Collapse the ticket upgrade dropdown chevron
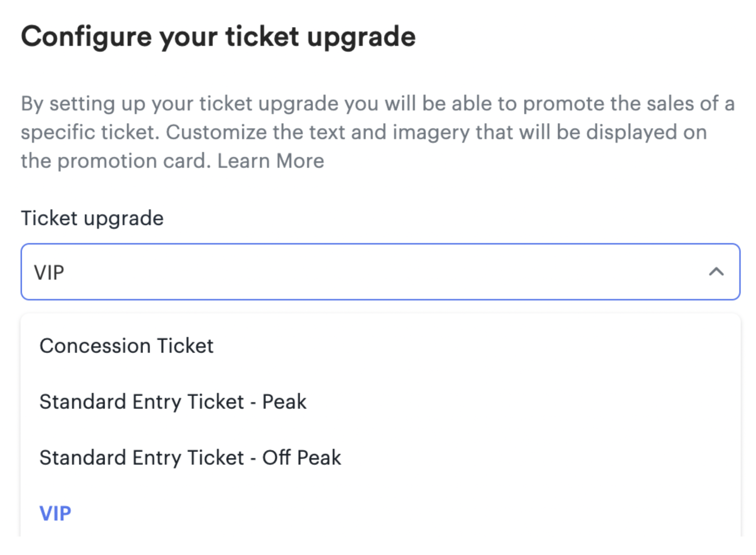Image resolution: width=756 pixels, height=555 pixels. pos(715,271)
